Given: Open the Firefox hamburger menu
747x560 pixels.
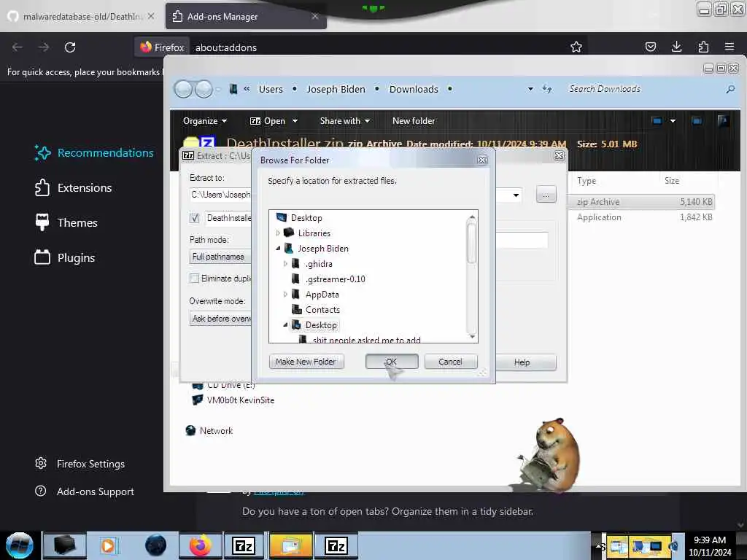Looking at the screenshot, I should (x=729, y=47).
